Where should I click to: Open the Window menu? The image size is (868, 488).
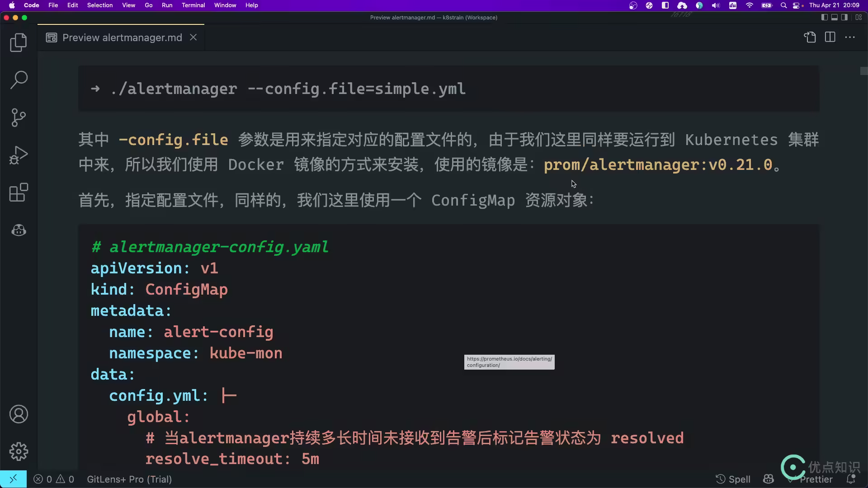coord(225,5)
